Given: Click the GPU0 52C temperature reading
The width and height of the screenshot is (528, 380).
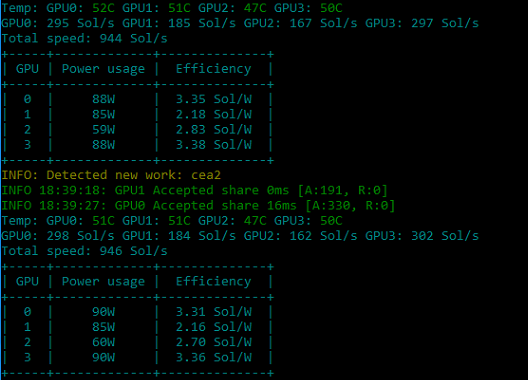Looking at the screenshot, I should (80, 8).
